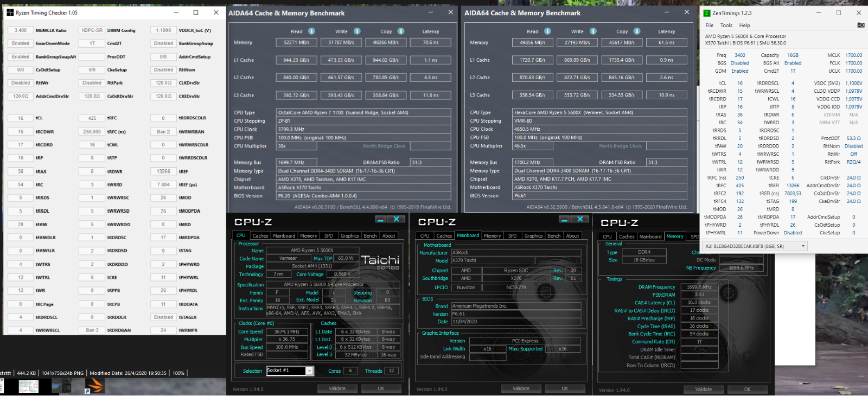Click CPU Type field OctalCore AMD Ryzen 7 1700
The height and width of the screenshot is (402, 868).
pyautogui.click(x=364, y=112)
